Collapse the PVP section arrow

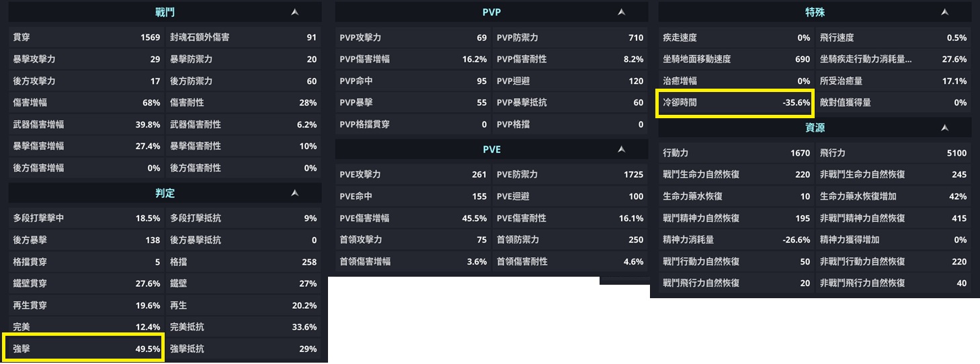tap(621, 12)
